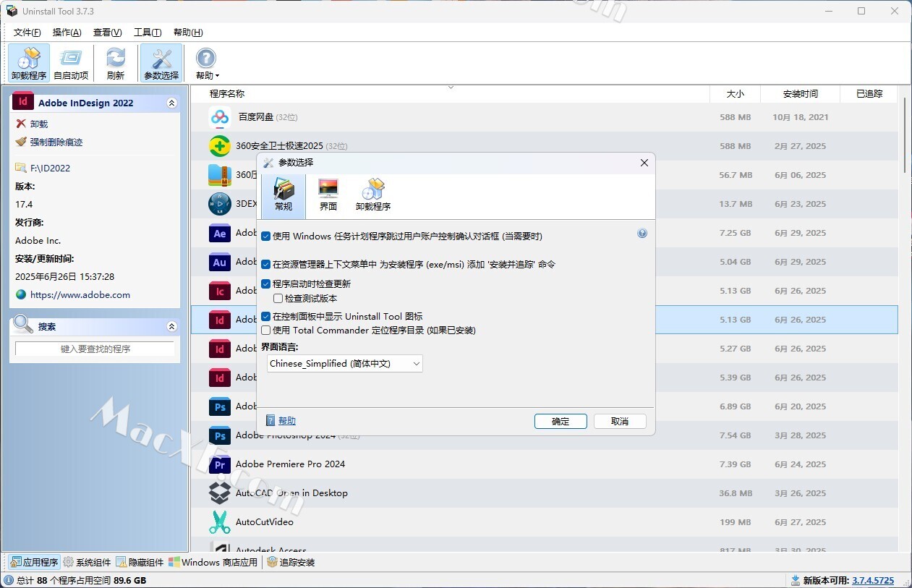The height and width of the screenshot is (588, 912).
Task: Open the 工具(T) menu
Action: [x=148, y=33]
